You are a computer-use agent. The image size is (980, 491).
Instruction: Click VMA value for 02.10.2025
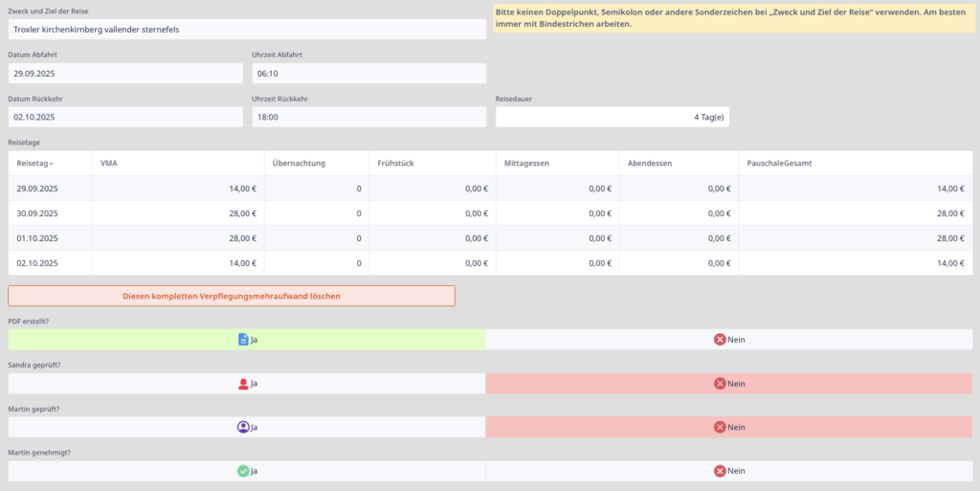point(178,263)
